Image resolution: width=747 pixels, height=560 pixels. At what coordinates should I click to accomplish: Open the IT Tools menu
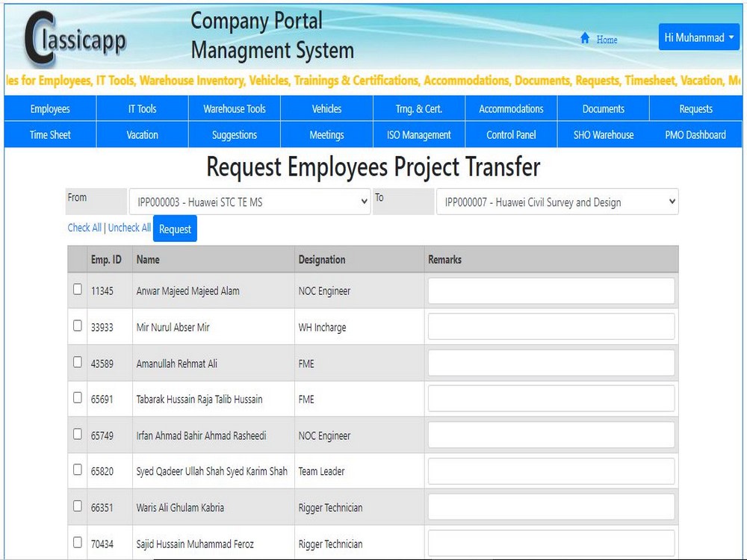point(142,108)
